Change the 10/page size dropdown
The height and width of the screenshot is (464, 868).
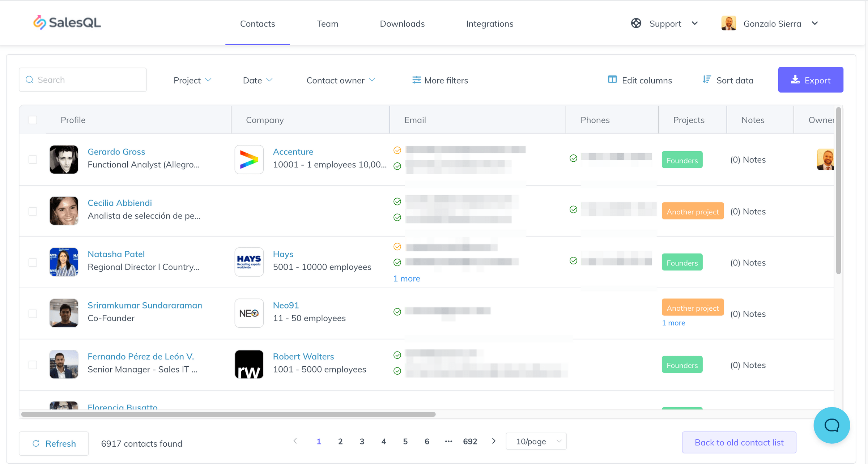pos(536,441)
